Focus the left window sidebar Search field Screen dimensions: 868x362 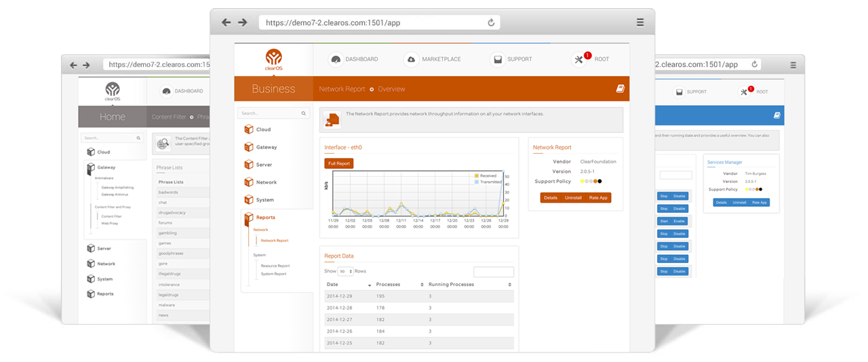[x=113, y=138]
